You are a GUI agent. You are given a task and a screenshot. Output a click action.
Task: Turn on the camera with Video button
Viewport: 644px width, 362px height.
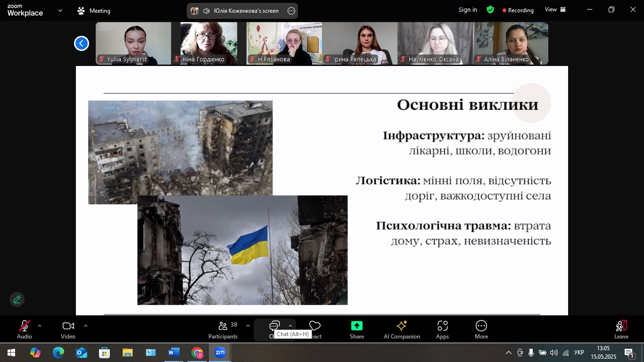click(x=68, y=329)
